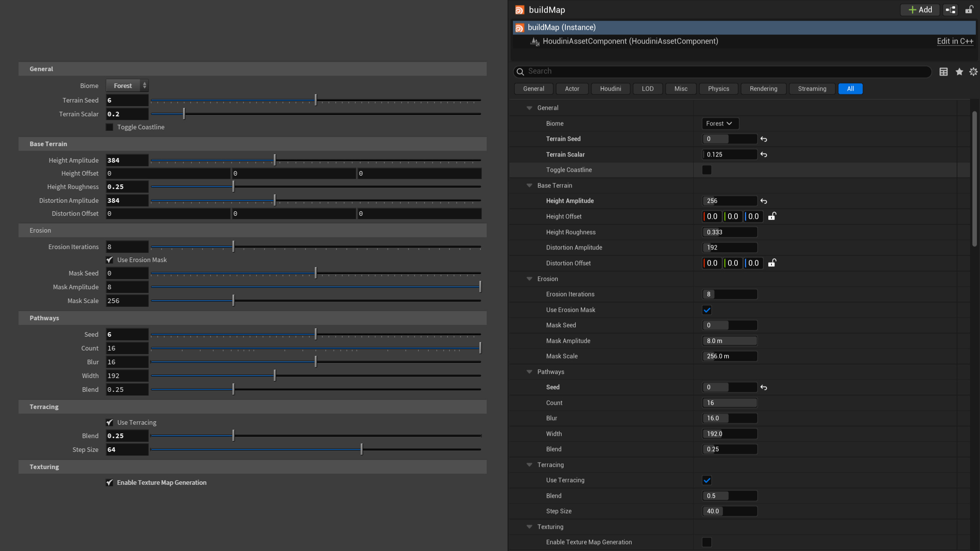Enable Toggle Coastline in the left panel
Viewport: 980px width, 551px height.
click(109, 127)
